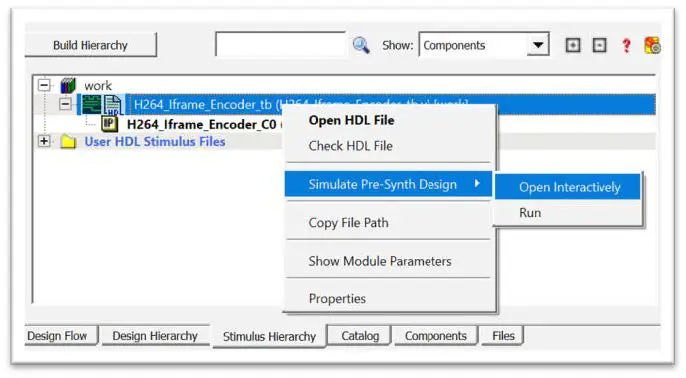Screen dimensions: 686x378
Task: Switch to the Catalog tab
Action: (x=360, y=336)
